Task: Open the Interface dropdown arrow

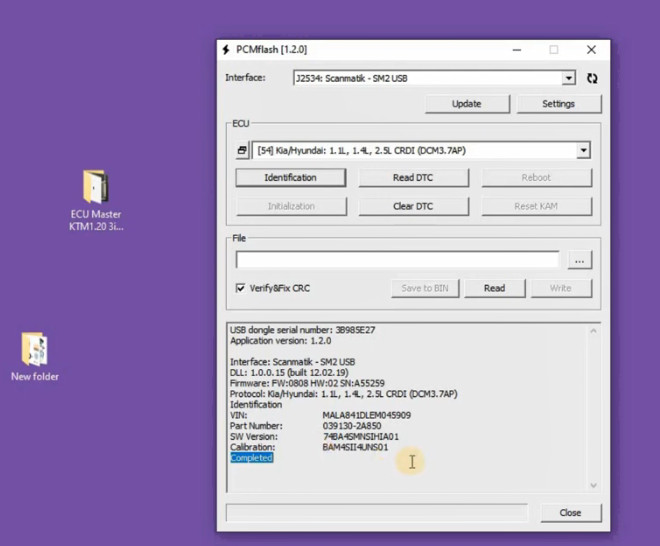Action: coord(569,78)
